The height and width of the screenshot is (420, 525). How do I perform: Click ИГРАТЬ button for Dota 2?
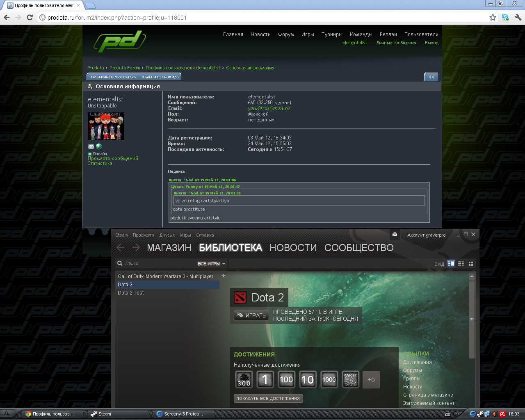(x=251, y=315)
